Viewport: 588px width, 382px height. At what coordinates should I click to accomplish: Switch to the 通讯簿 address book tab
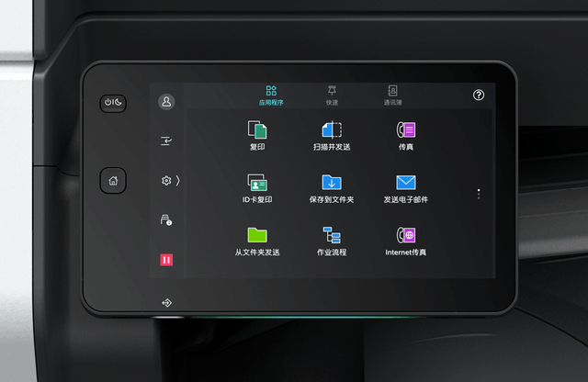tap(392, 95)
